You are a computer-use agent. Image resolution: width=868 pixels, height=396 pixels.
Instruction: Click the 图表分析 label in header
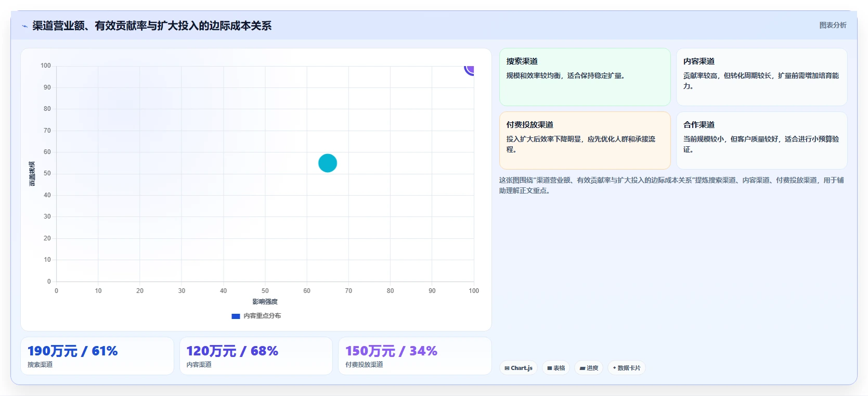(833, 25)
